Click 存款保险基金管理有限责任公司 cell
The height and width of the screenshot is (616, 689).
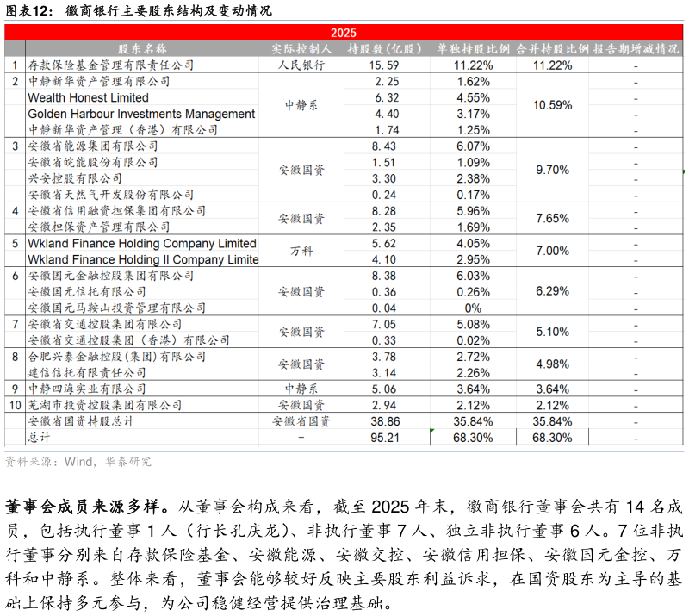(111, 65)
